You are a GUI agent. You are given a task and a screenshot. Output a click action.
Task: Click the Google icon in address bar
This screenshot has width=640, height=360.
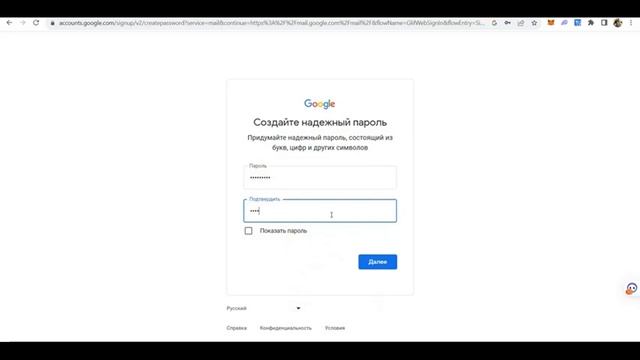(494, 23)
